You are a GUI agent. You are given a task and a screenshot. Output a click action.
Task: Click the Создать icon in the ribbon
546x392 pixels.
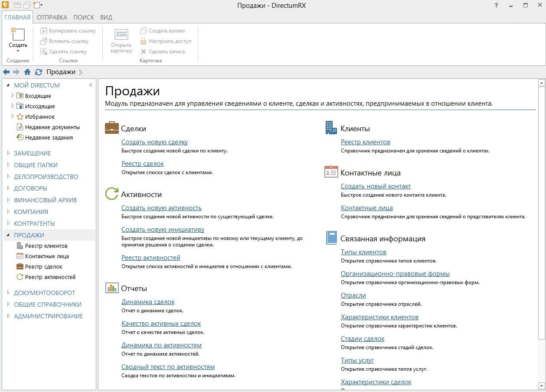coord(18,34)
